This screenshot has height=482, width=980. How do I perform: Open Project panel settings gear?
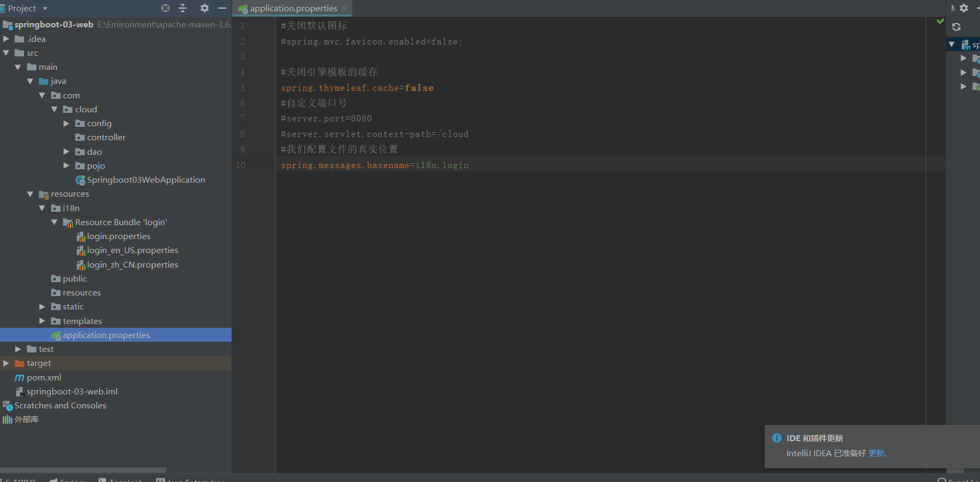coord(205,8)
